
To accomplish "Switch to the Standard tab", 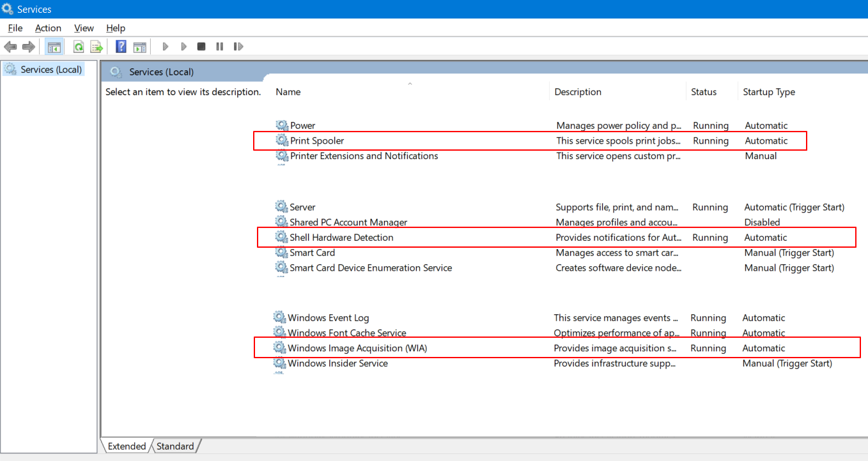I will 175,446.
